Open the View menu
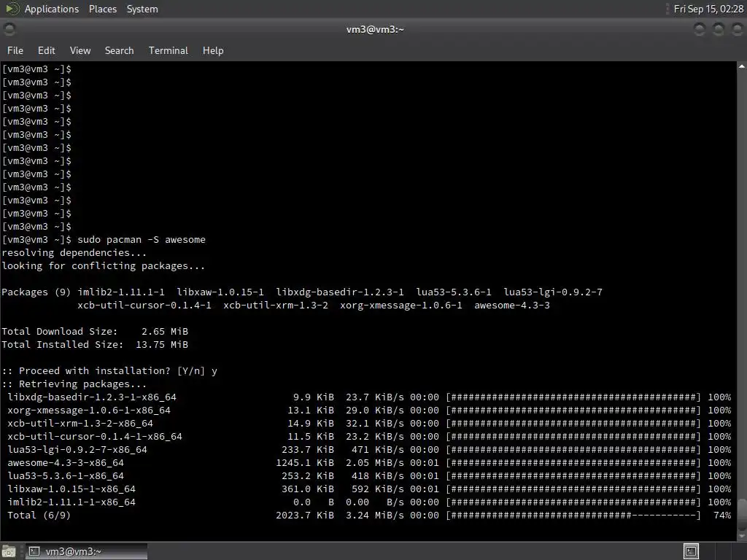The image size is (747, 560). (80, 50)
